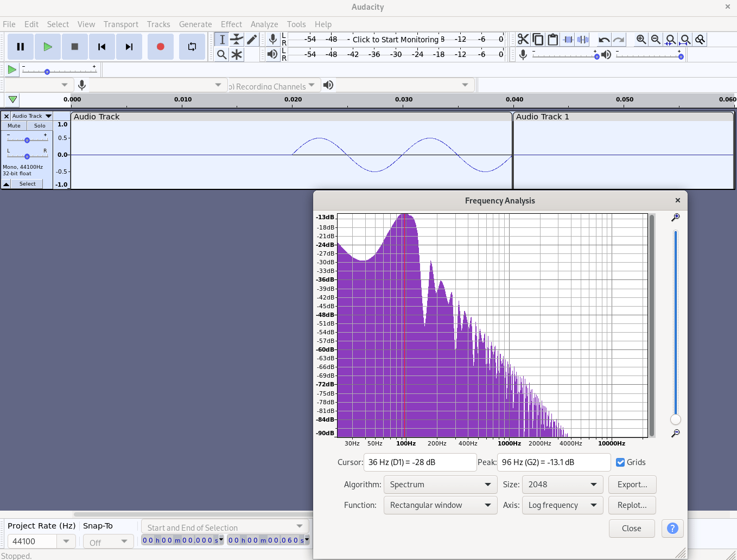Click the Undo arrow icon
The width and height of the screenshot is (737, 560).
[604, 40]
